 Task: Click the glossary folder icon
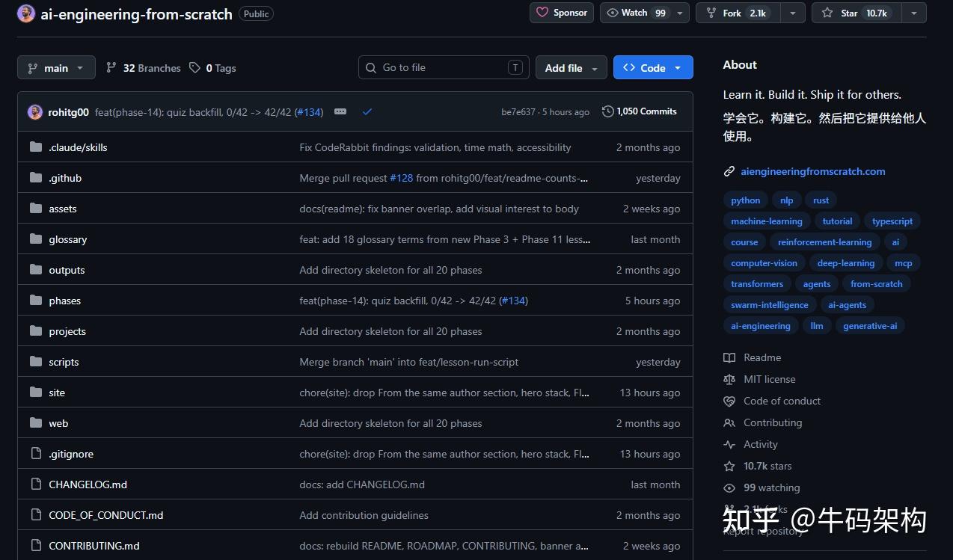coord(36,239)
